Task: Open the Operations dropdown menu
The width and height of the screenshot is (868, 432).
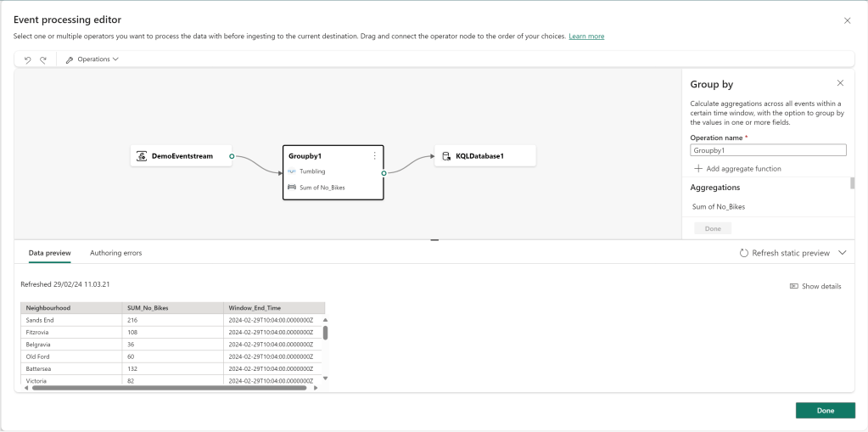Action: point(92,59)
